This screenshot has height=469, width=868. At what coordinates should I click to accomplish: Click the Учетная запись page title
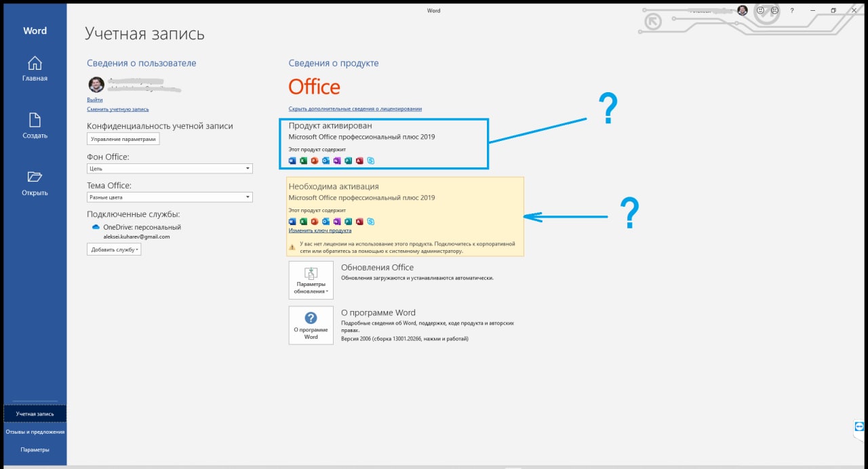(x=144, y=34)
